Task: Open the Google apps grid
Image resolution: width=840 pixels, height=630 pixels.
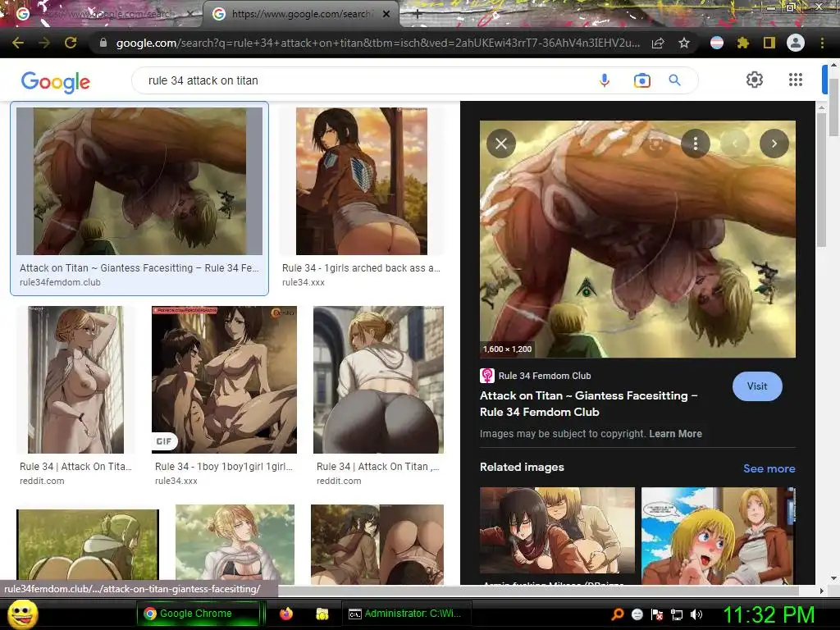Action: tap(796, 80)
